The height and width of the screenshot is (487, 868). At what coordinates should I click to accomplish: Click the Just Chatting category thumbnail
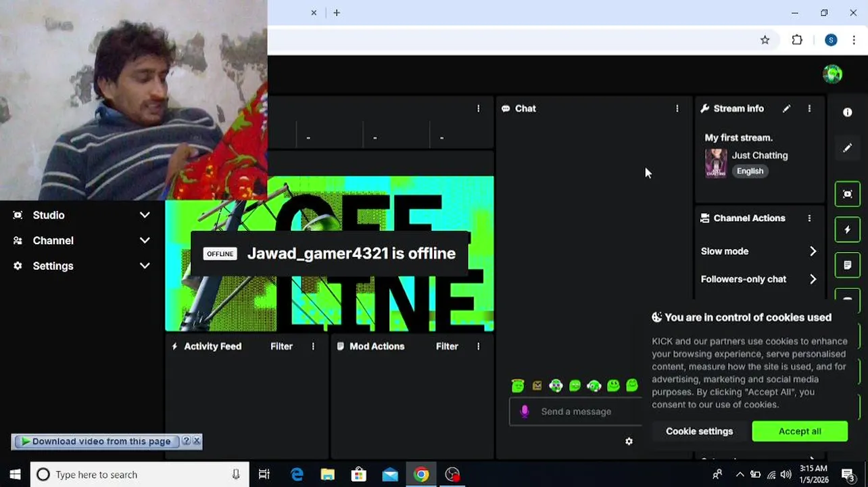click(716, 163)
